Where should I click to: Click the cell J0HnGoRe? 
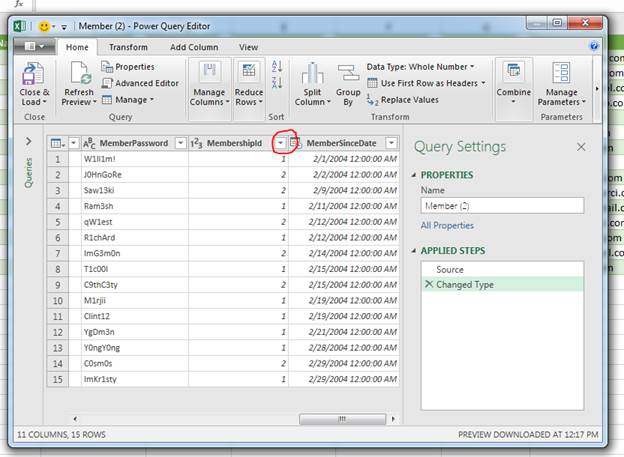coord(135,174)
